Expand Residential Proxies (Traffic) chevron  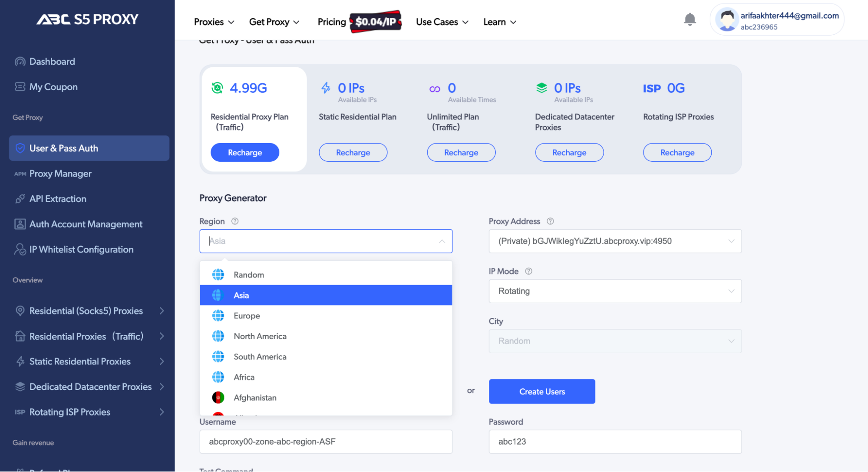(x=162, y=336)
